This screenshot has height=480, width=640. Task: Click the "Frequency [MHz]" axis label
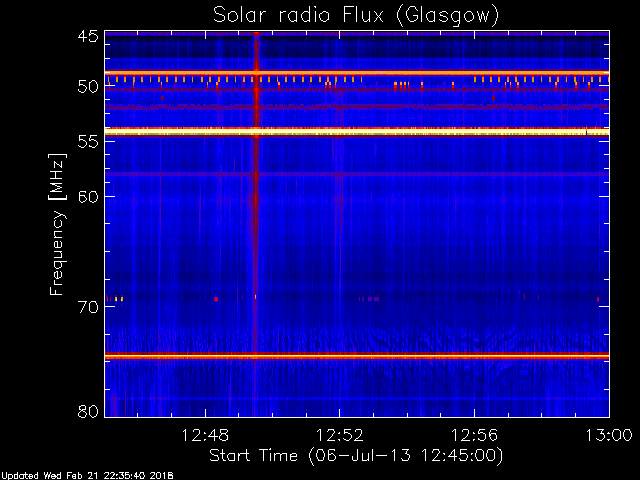57,224
